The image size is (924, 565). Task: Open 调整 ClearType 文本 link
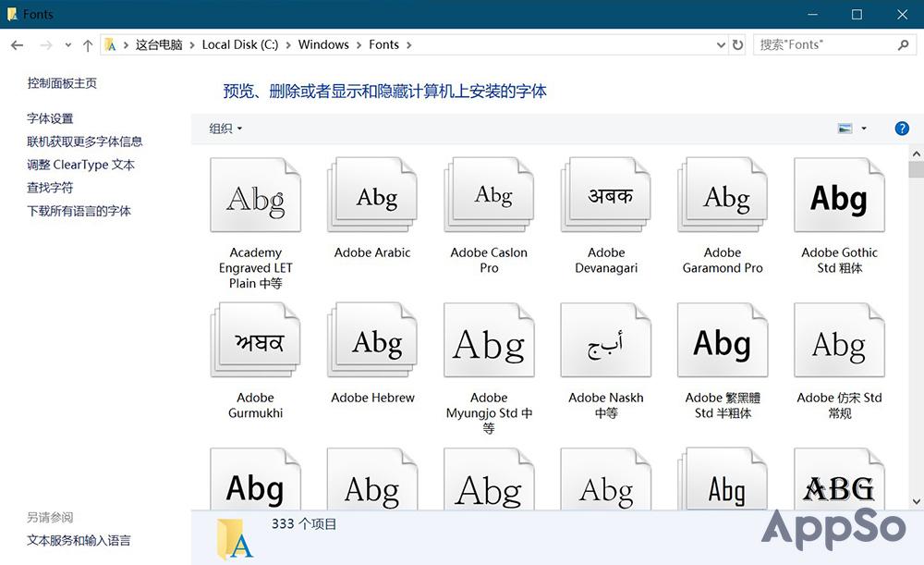click(x=80, y=165)
